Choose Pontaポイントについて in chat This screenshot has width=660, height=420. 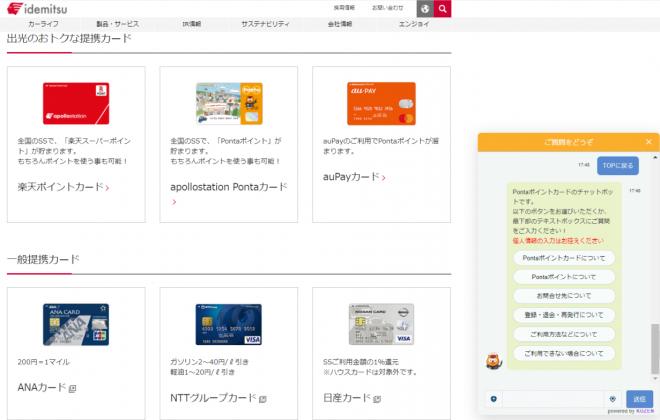tap(564, 277)
